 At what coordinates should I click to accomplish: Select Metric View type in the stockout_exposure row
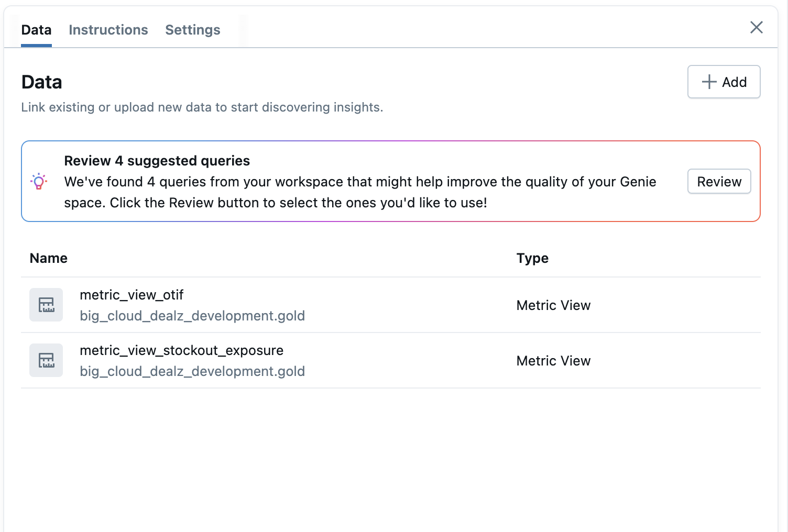click(x=553, y=361)
